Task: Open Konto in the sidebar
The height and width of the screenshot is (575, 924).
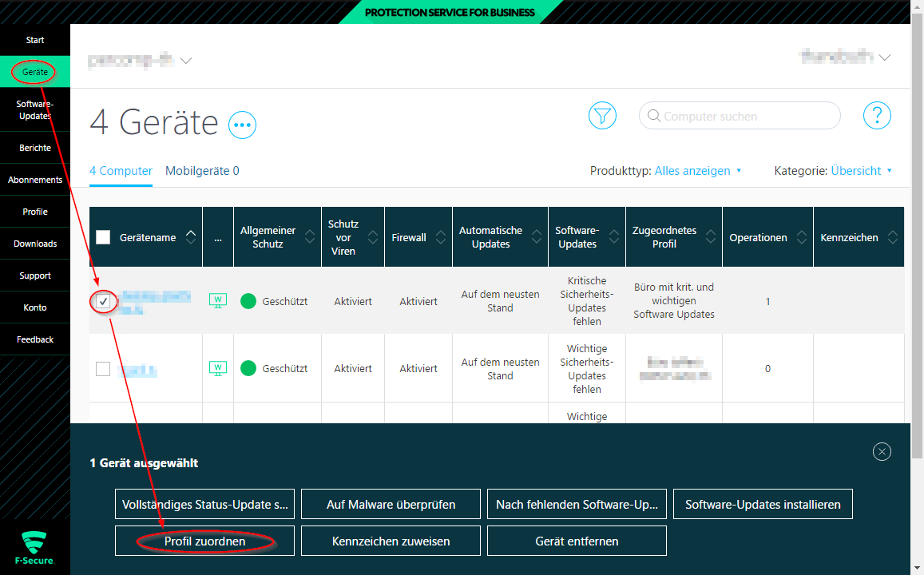Action: (x=35, y=307)
